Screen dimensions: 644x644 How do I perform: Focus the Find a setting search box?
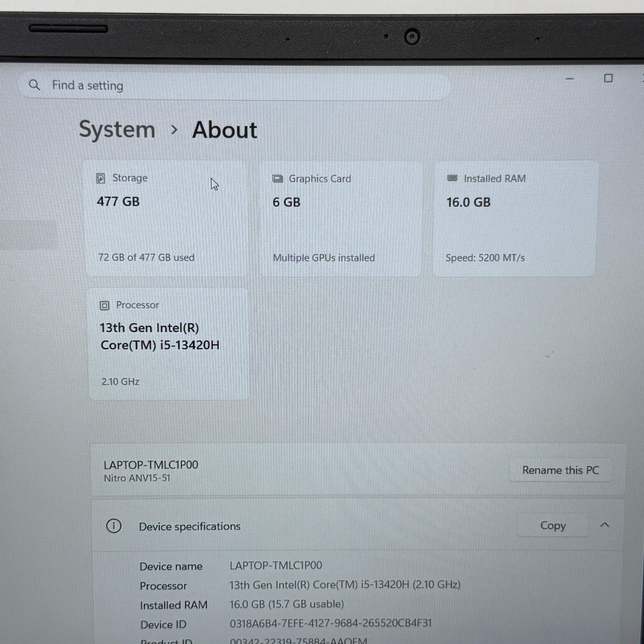[x=234, y=86]
